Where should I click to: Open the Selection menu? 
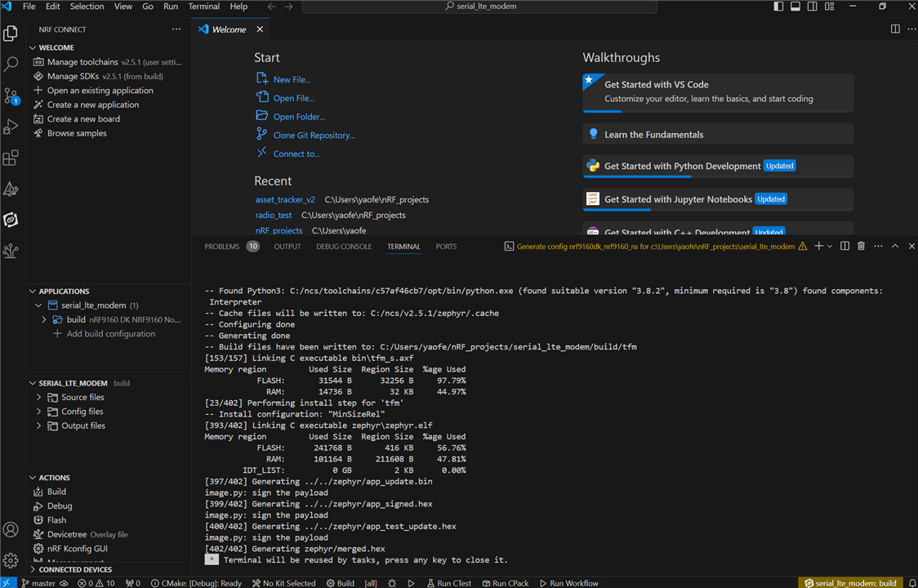(x=87, y=7)
